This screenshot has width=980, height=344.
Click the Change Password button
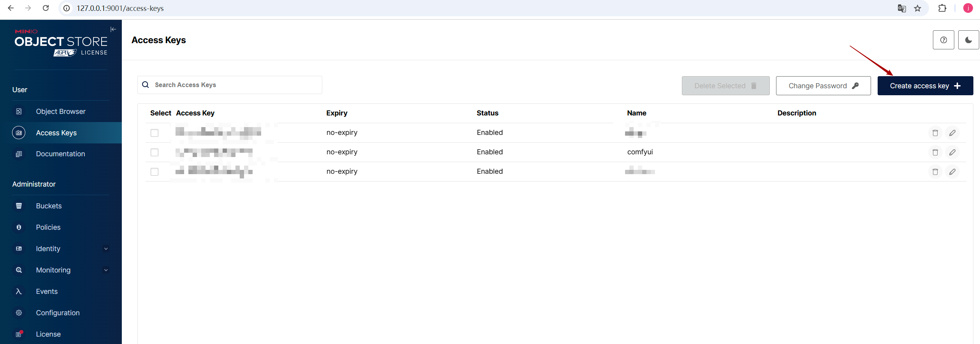coord(823,86)
